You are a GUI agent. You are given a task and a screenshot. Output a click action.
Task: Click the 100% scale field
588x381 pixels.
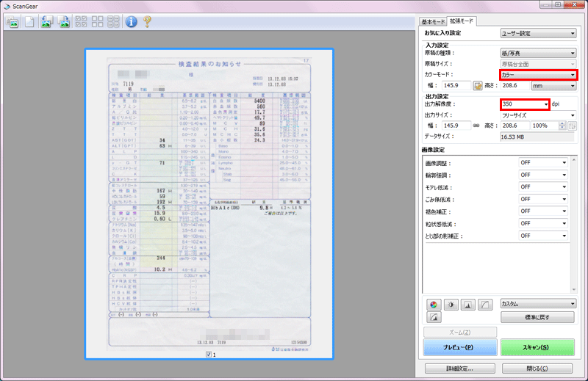[545, 126]
